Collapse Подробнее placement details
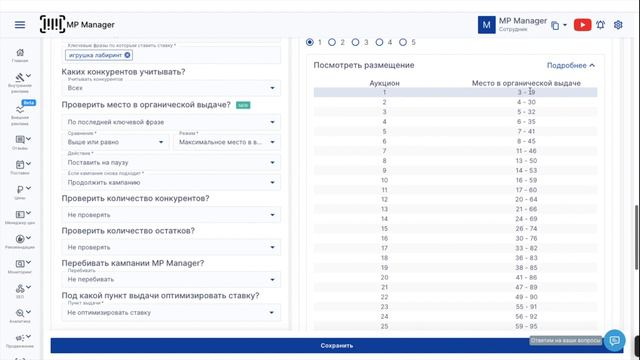The width and height of the screenshot is (640, 360). [571, 65]
